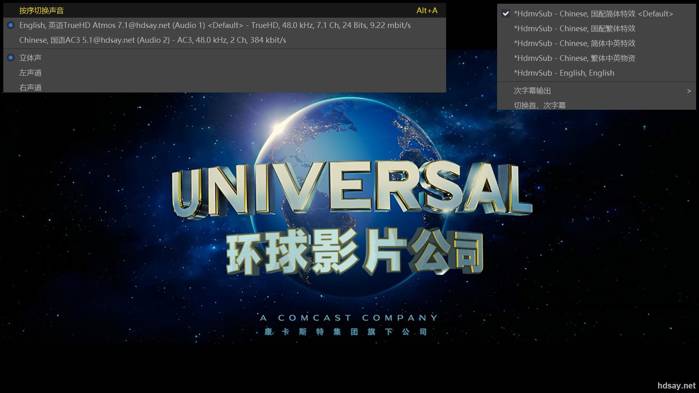Click the blue radio dot beside English TrueHD audio

click(x=11, y=25)
